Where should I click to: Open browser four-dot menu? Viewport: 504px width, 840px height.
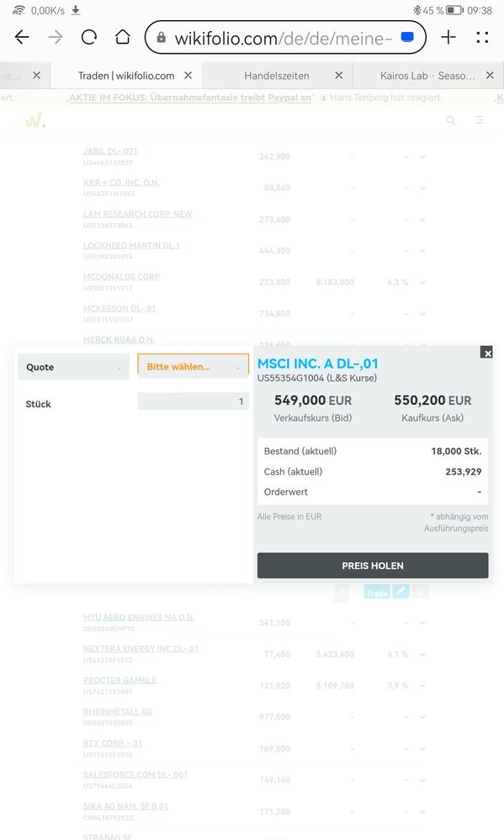pyautogui.click(x=482, y=37)
